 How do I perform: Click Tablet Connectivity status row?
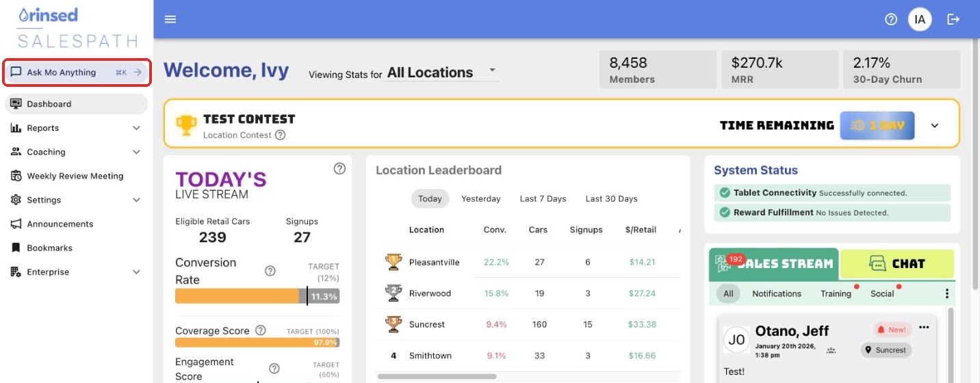coord(831,193)
